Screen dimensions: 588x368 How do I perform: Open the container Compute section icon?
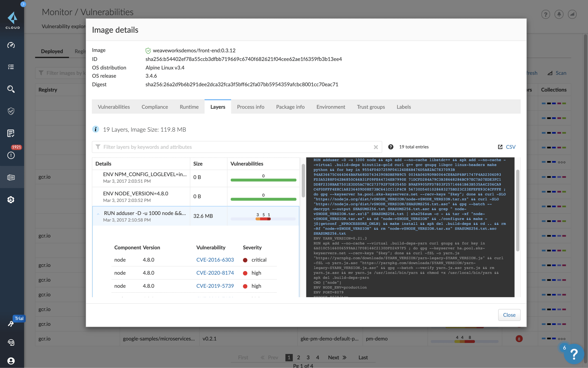click(x=11, y=177)
